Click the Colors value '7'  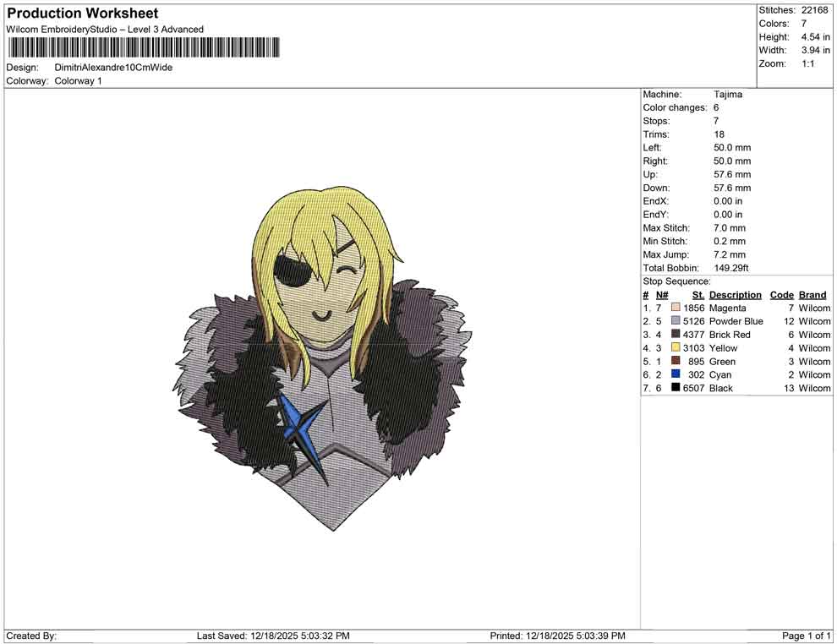[804, 24]
